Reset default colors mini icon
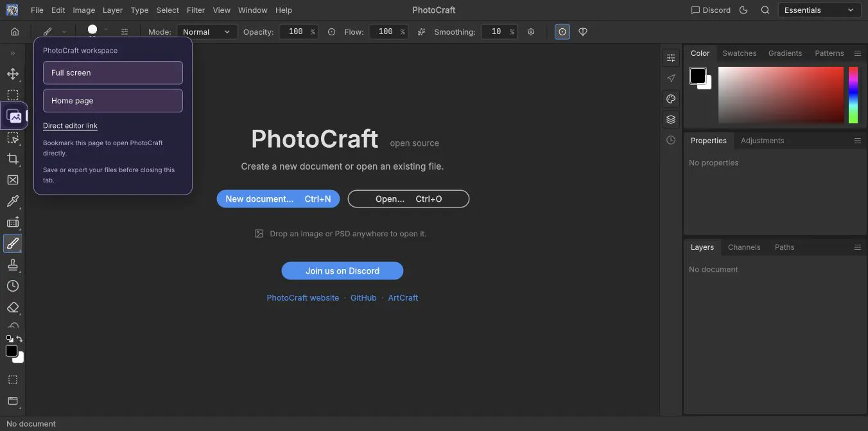The height and width of the screenshot is (431, 868). click(x=9, y=339)
